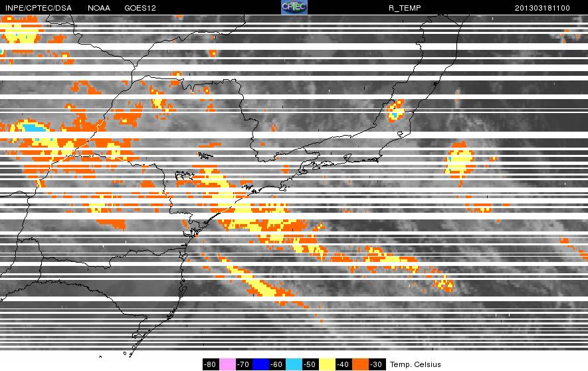Click the pink legend color swatch
This screenshot has height=371, width=588.
227,364
